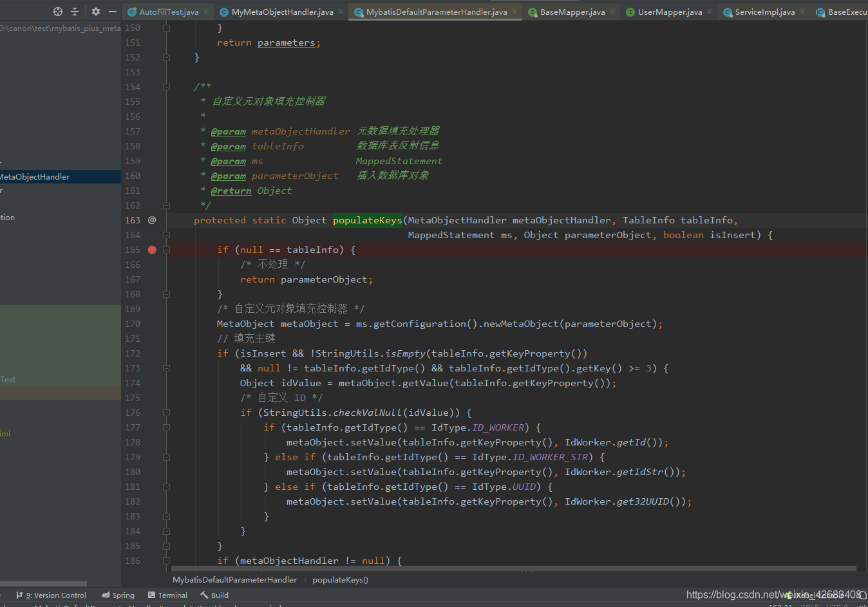
Task: Open the Spring tool window label
Action: click(124, 595)
